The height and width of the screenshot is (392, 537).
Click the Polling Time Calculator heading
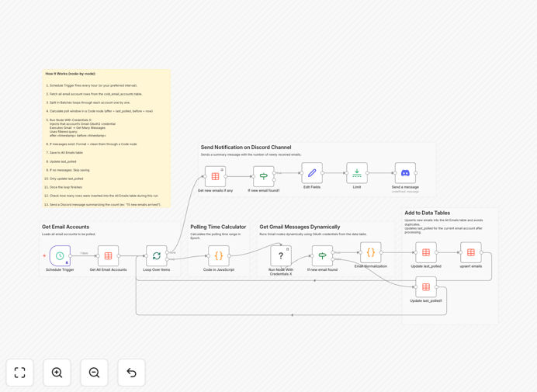tap(218, 227)
